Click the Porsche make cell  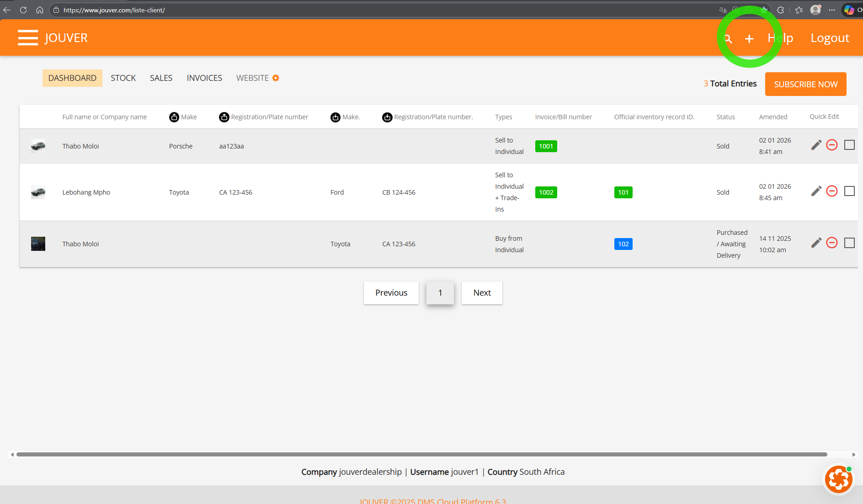click(x=181, y=146)
